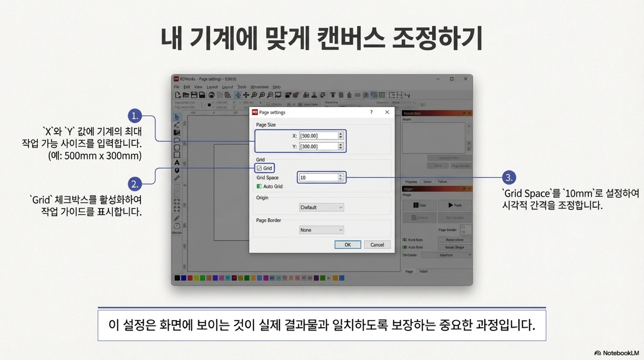The height and width of the screenshot is (360, 644).
Task: Click the Save floppy disk icon
Action: (x=194, y=95)
